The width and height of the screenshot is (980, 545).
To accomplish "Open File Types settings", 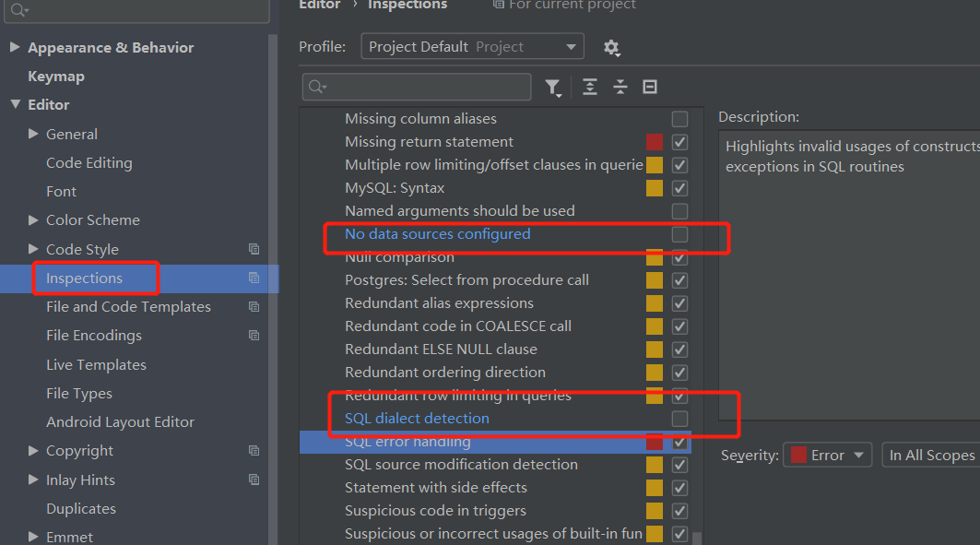I will coord(79,393).
